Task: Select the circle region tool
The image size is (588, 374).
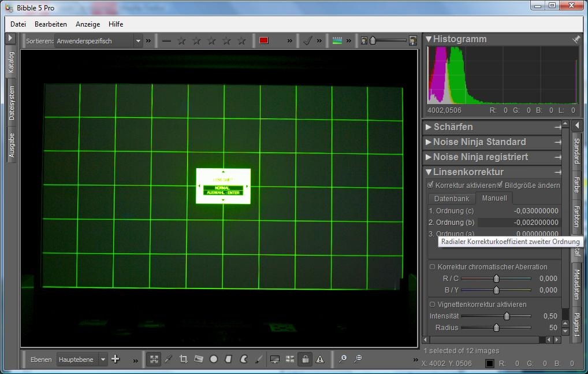Action: tap(214, 359)
